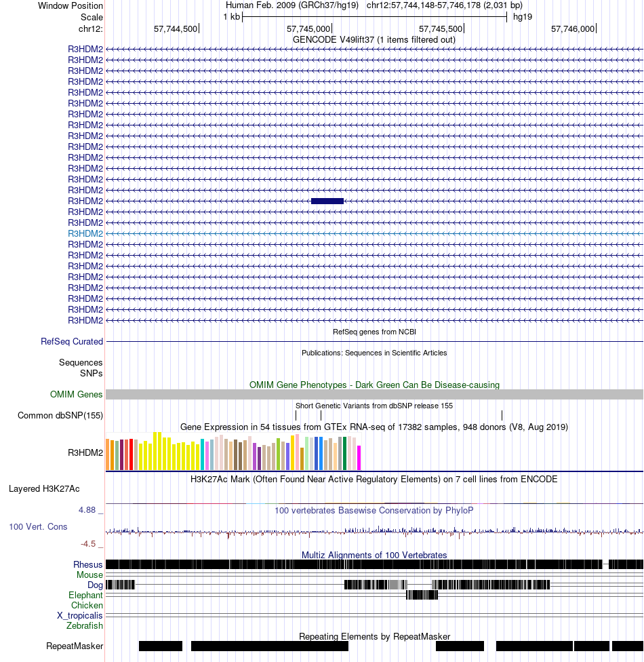Select the leftmost dbSNP variant tick
The image size is (644, 662).
coord(296,415)
